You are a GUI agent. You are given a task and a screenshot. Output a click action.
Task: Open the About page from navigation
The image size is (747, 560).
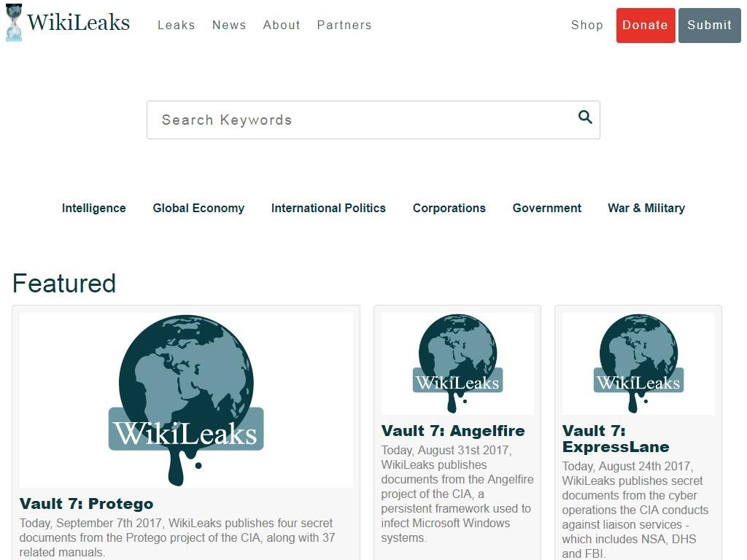tap(282, 25)
